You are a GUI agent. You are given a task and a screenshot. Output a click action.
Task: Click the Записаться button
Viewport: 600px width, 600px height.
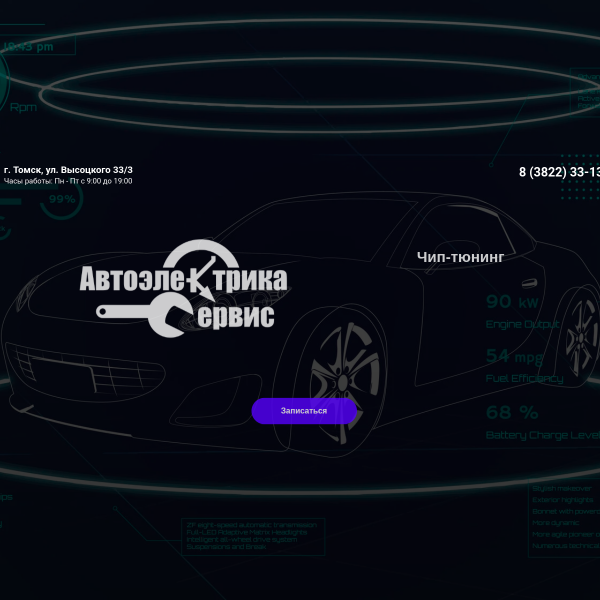click(304, 411)
